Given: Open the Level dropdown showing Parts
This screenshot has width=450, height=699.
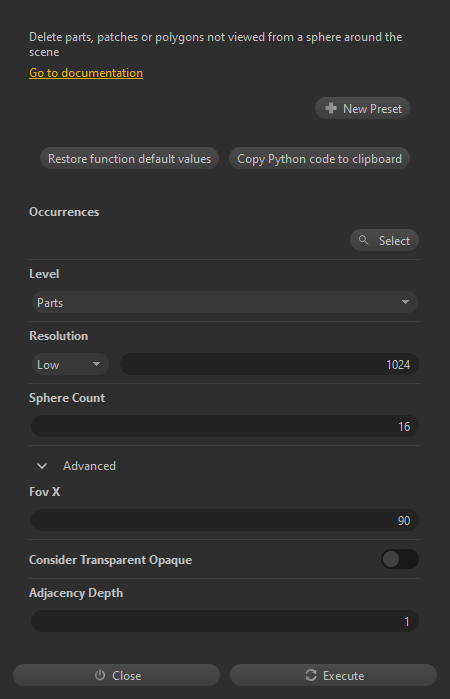Looking at the screenshot, I should (225, 302).
